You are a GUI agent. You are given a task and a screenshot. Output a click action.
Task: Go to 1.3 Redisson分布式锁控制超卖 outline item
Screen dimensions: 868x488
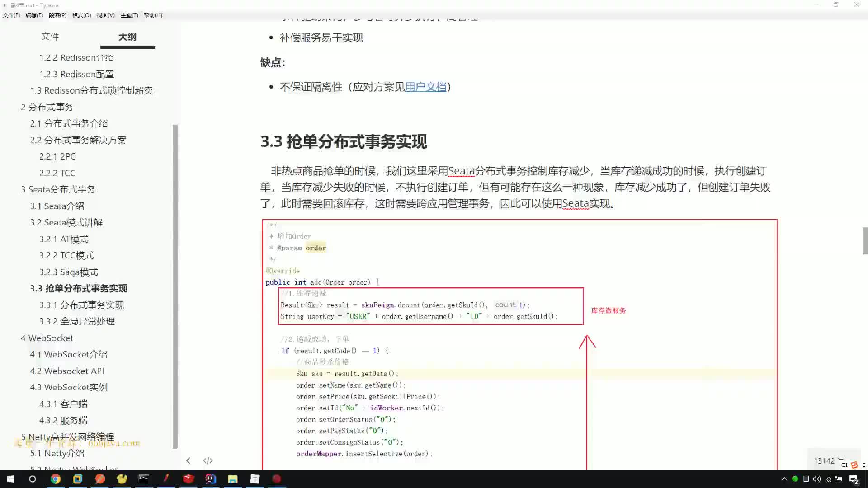[91, 90]
